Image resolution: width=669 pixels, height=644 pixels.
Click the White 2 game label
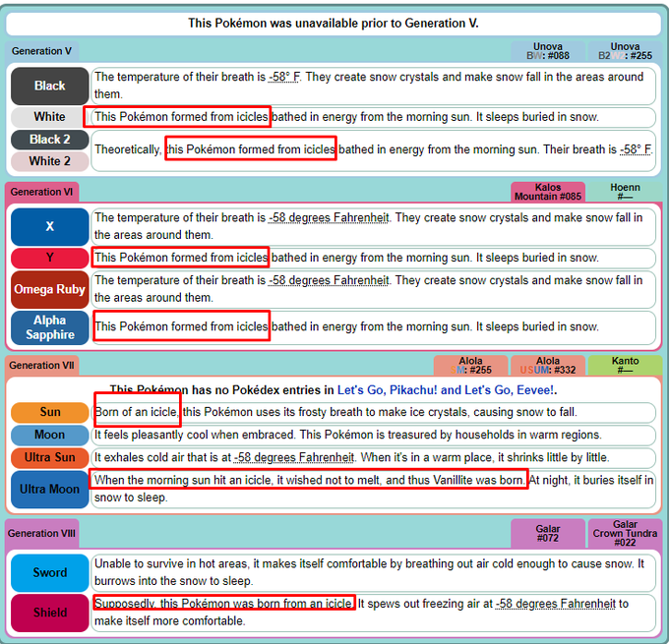coord(50,161)
